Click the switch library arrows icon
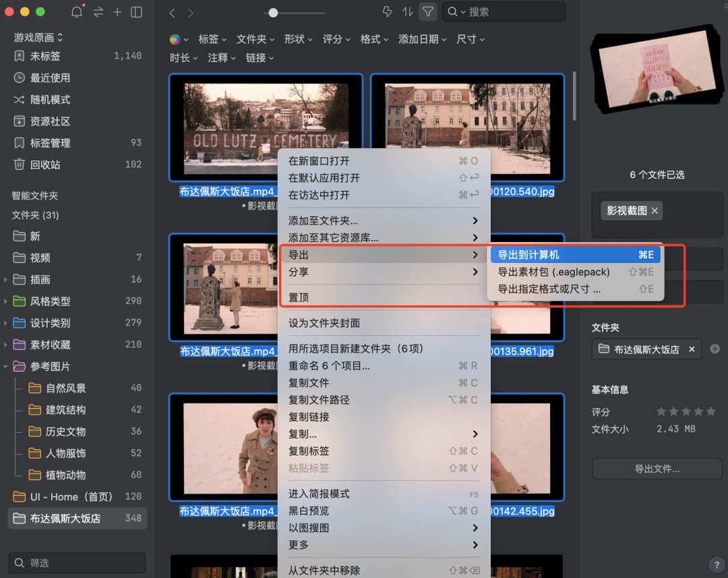This screenshot has width=728, height=578. point(98,12)
